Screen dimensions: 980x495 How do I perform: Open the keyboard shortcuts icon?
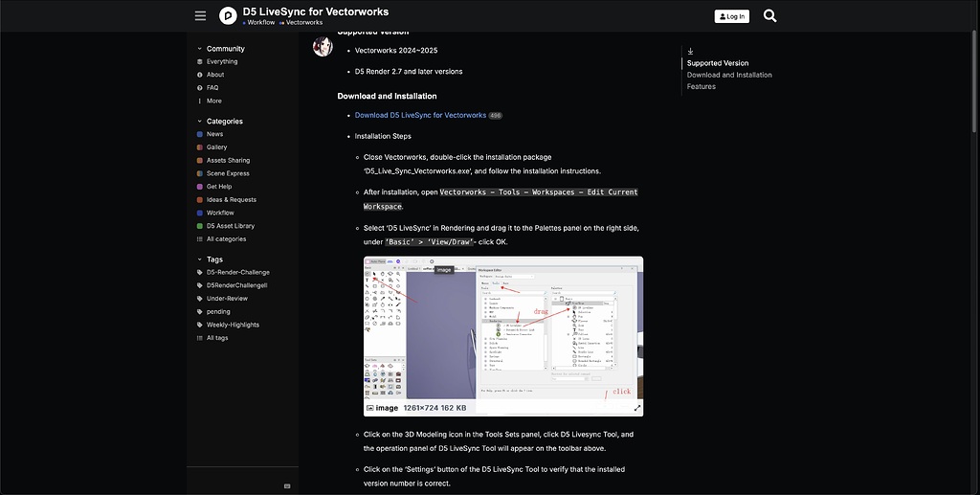coord(287,485)
